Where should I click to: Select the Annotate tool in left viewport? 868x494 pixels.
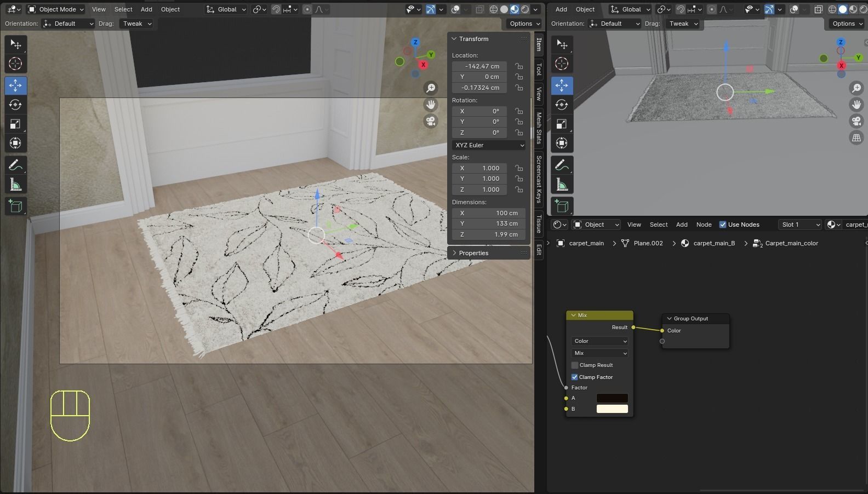15,165
